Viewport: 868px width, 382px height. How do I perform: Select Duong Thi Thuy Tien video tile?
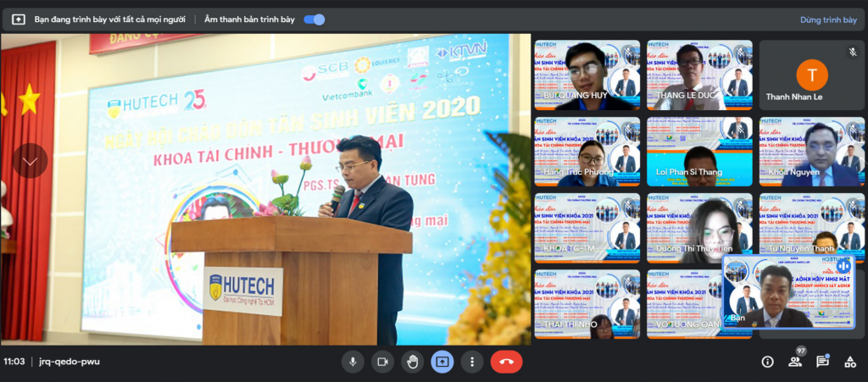(x=699, y=228)
